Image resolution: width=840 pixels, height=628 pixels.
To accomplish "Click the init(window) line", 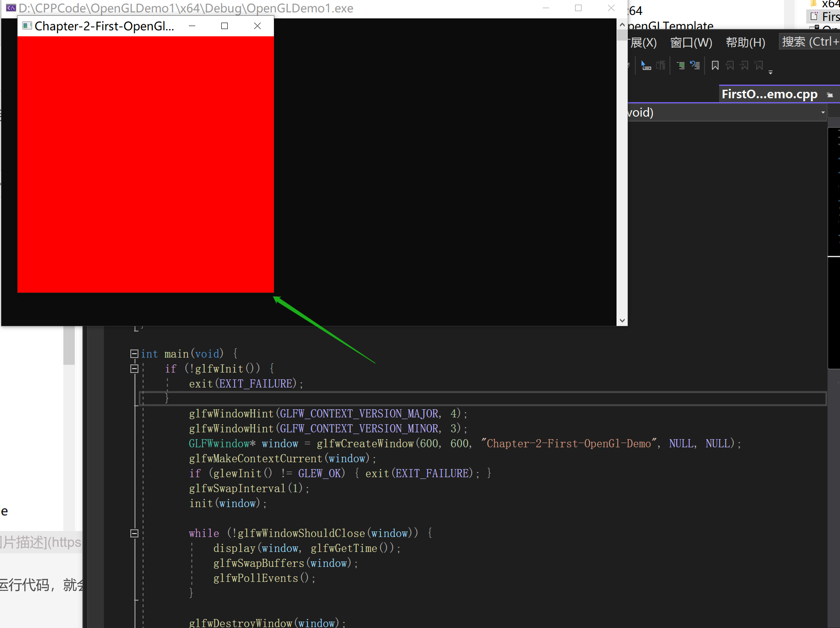I will click(228, 503).
